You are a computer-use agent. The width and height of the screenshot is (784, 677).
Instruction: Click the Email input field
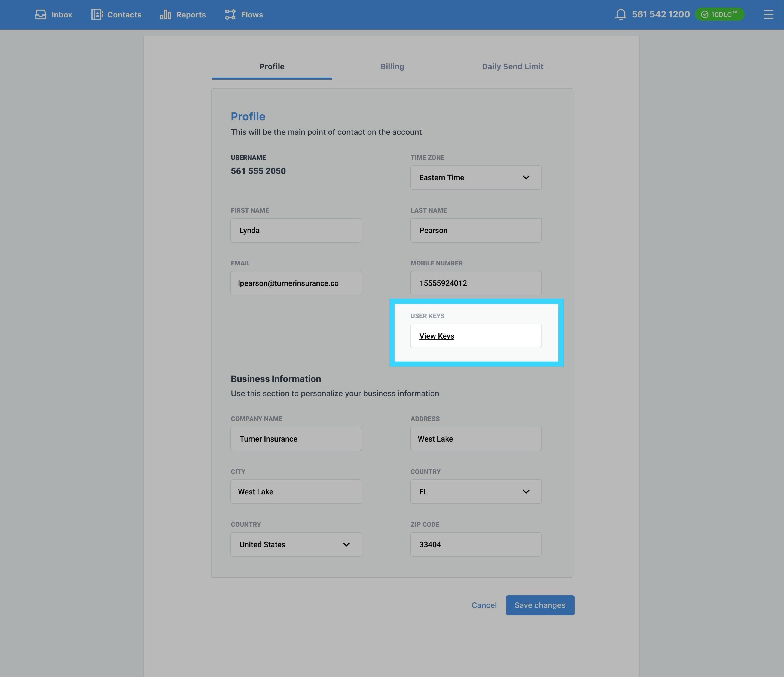[x=296, y=283]
